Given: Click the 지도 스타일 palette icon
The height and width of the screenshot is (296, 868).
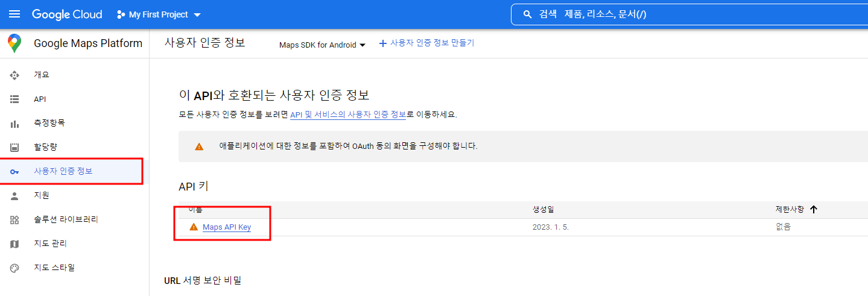Looking at the screenshot, I should (x=15, y=268).
